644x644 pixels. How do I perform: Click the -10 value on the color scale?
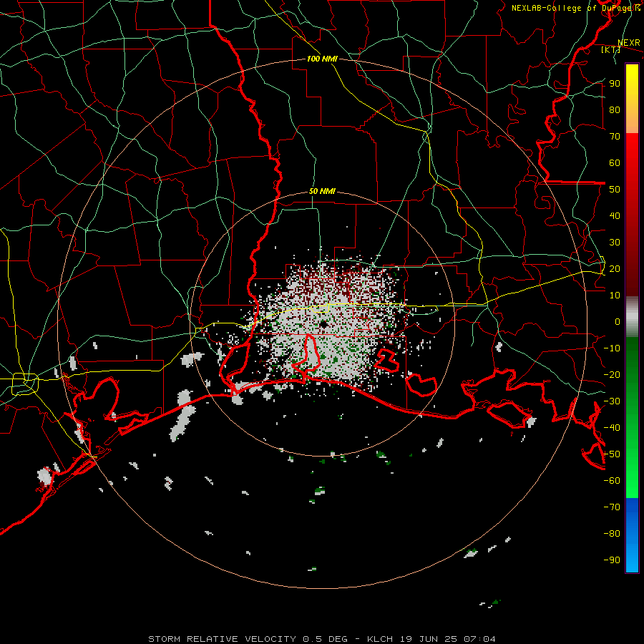point(612,348)
